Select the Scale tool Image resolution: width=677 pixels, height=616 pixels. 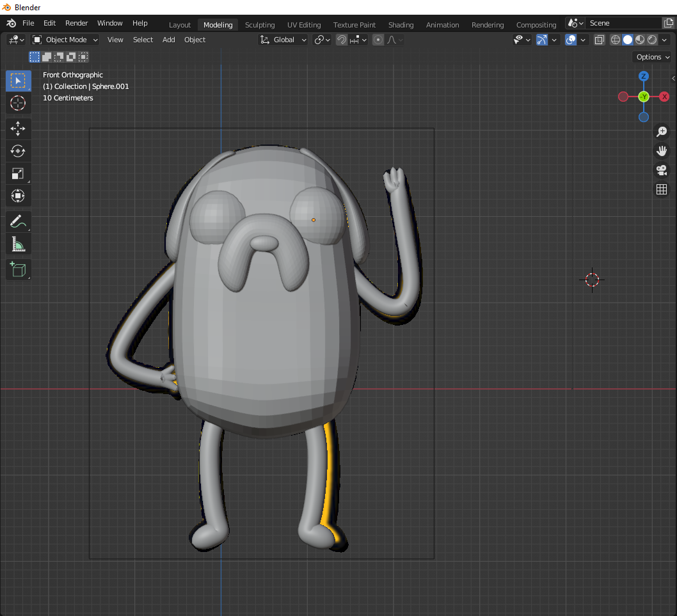18,173
